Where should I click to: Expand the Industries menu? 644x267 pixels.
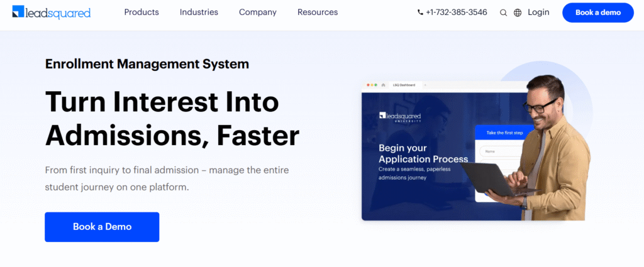[x=199, y=13]
